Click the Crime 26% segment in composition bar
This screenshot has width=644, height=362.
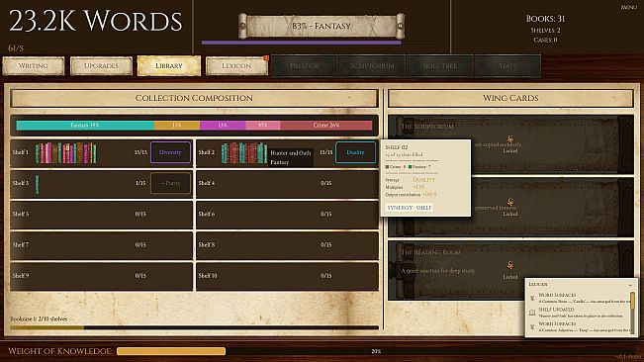(326, 126)
